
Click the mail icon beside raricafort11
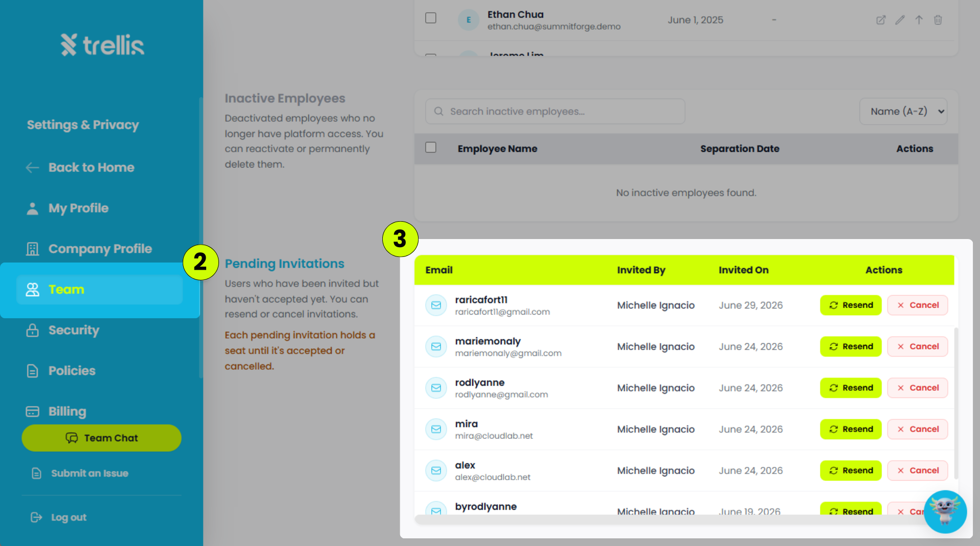pyautogui.click(x=436, y=305)
